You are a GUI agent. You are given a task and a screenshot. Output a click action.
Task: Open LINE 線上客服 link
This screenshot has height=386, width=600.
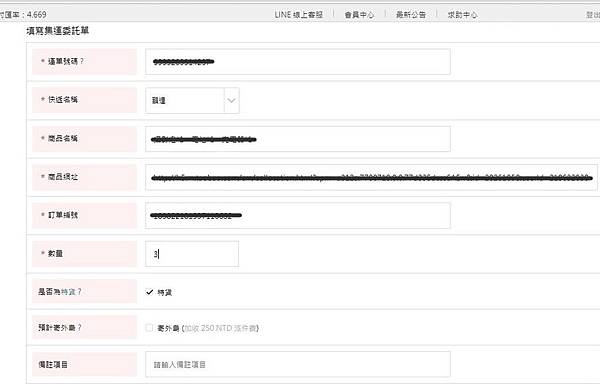tap(298, 15)
